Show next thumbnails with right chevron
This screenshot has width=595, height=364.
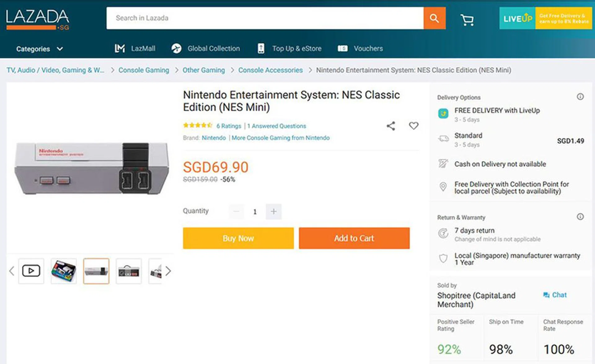(168, 271)
